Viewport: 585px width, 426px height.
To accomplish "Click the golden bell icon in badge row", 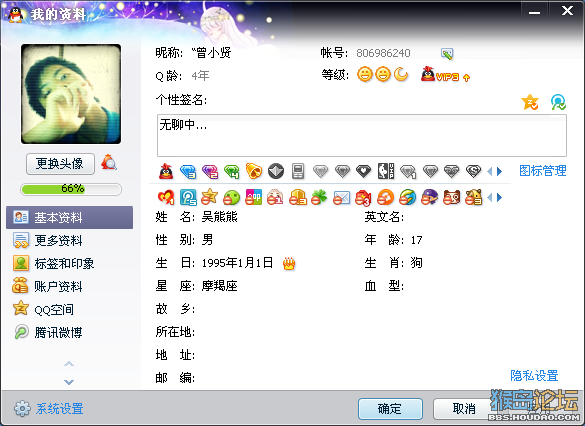I will (x=254, y=171).
